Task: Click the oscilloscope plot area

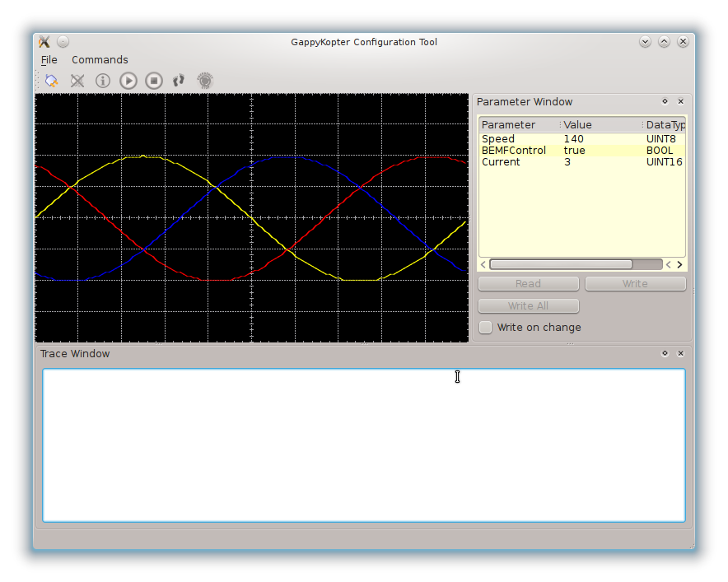Action: (x=252, y=217)
